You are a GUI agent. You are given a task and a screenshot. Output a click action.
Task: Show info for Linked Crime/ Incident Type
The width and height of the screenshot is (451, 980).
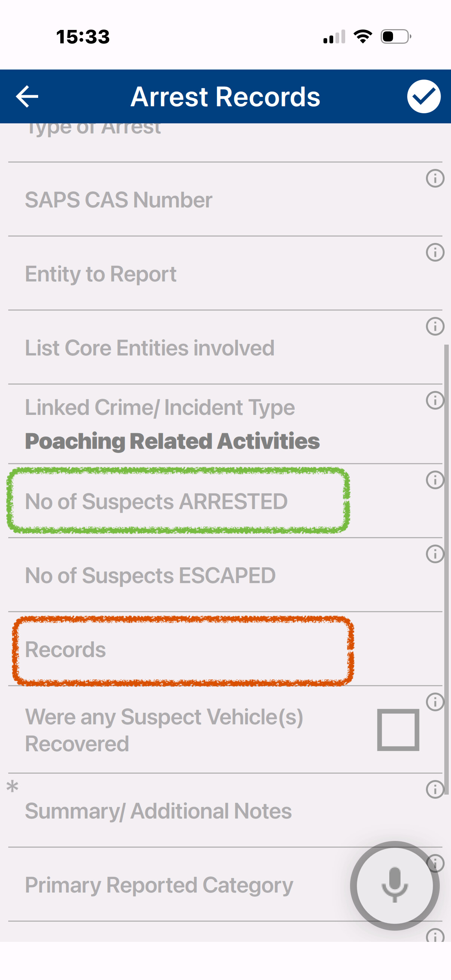pos(435,400)
